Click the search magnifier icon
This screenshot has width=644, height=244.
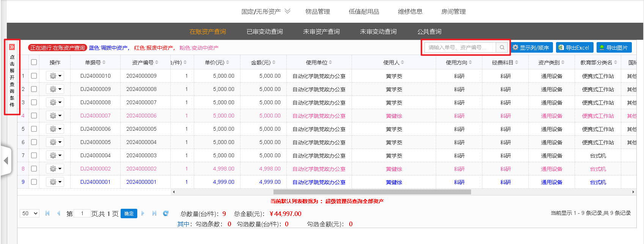[502, 47]
